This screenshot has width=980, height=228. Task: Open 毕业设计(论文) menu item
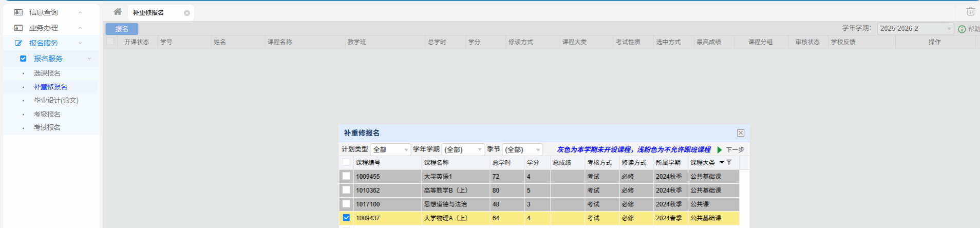point(56,100)
